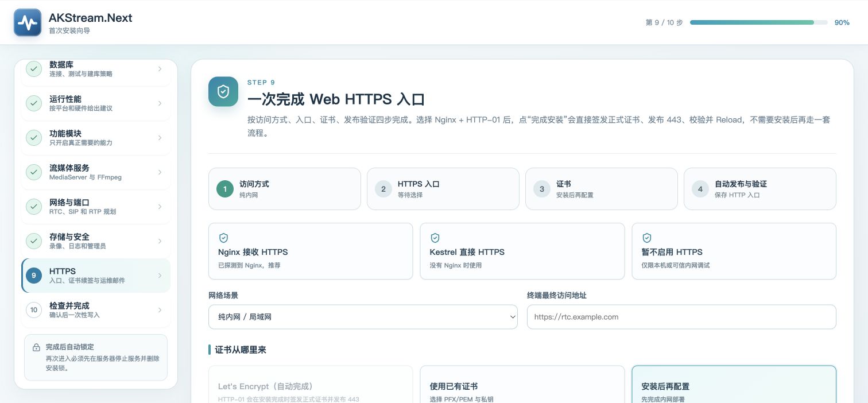Click the 一次完成 Web HTTPS 入口 heading
868x403 pixels.
point(336,99)
